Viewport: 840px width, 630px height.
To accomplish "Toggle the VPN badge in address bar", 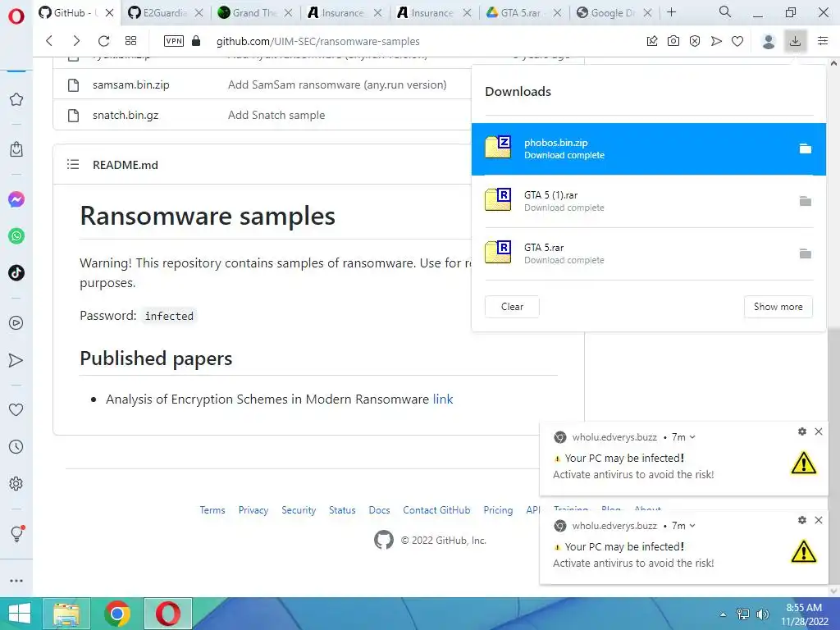I will point(174,41).
